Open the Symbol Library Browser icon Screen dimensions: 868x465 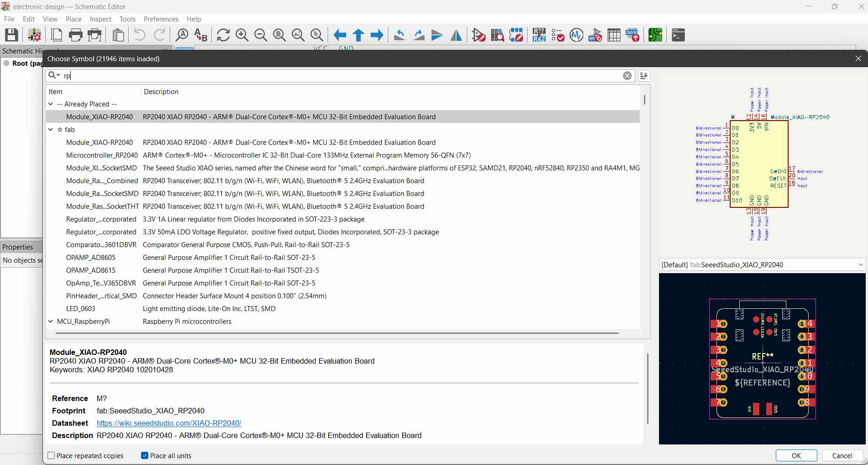497,35
